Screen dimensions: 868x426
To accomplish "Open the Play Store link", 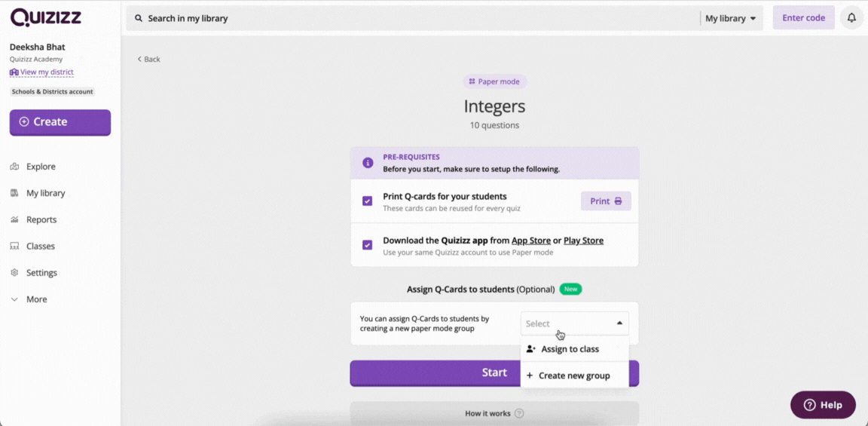I will (583, 241).
